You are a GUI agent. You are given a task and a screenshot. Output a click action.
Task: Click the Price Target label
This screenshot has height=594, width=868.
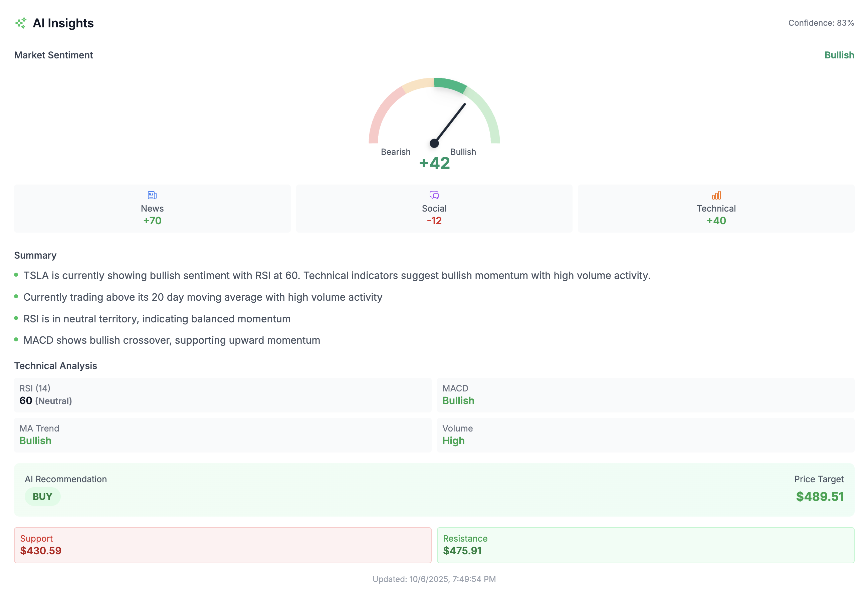click(819, 479)
